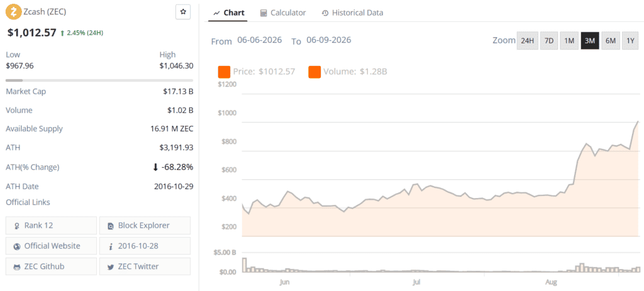Click the Price: $1012.57 legend label
This screenshot has height=291, width=644.
[x=264, y=72]
